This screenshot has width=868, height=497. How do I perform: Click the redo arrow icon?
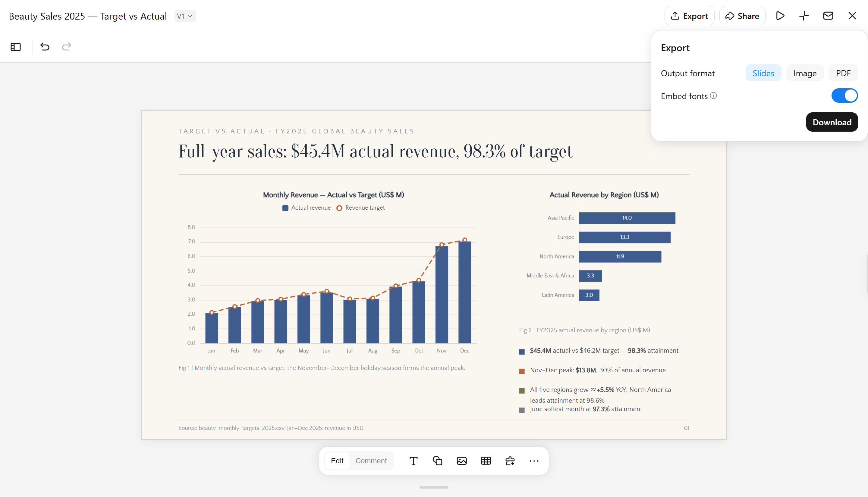pos(67,47)
